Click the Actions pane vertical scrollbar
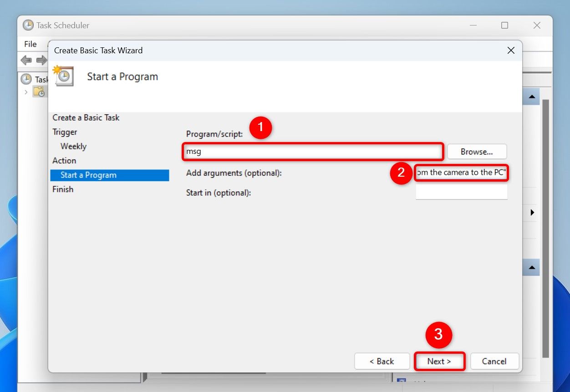The height and width of the screenshot is (392, 570). click(x=545, y=228)
